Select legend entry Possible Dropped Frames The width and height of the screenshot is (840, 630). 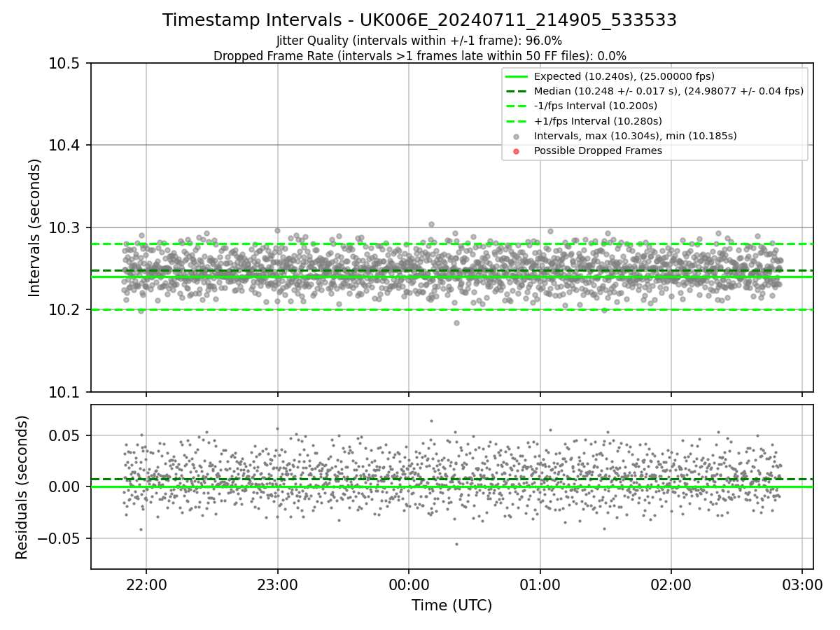(598, 150)
